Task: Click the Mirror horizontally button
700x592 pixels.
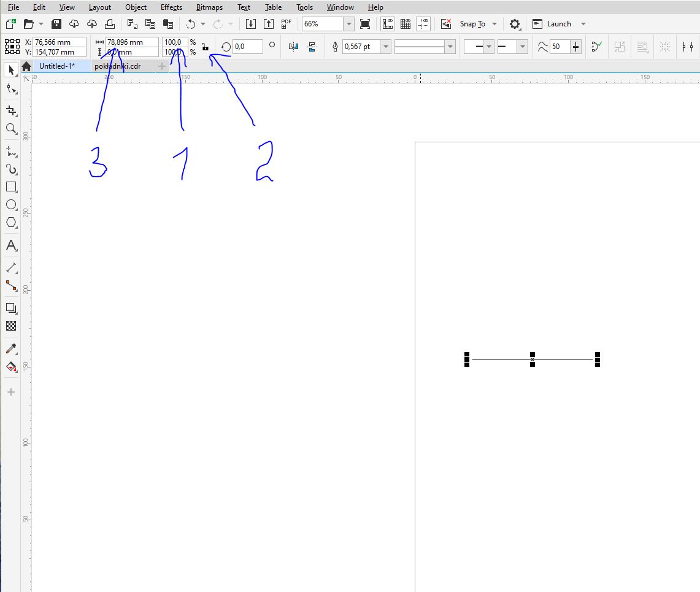Action: 293,47
